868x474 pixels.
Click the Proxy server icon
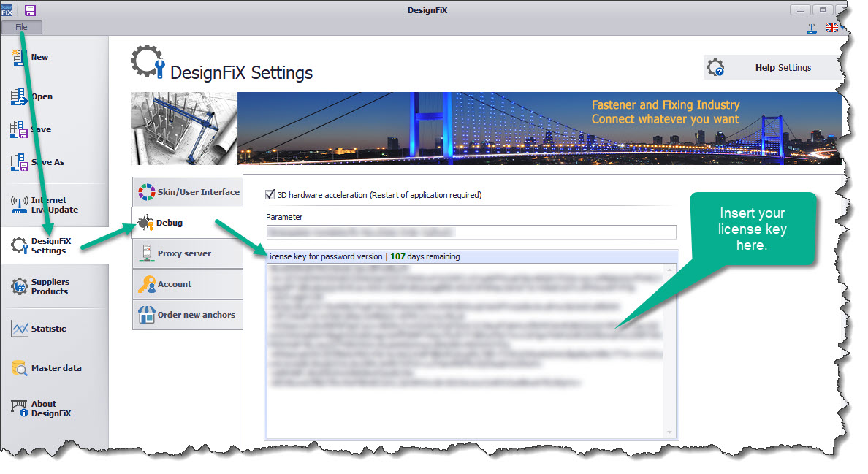click(146, 253)
